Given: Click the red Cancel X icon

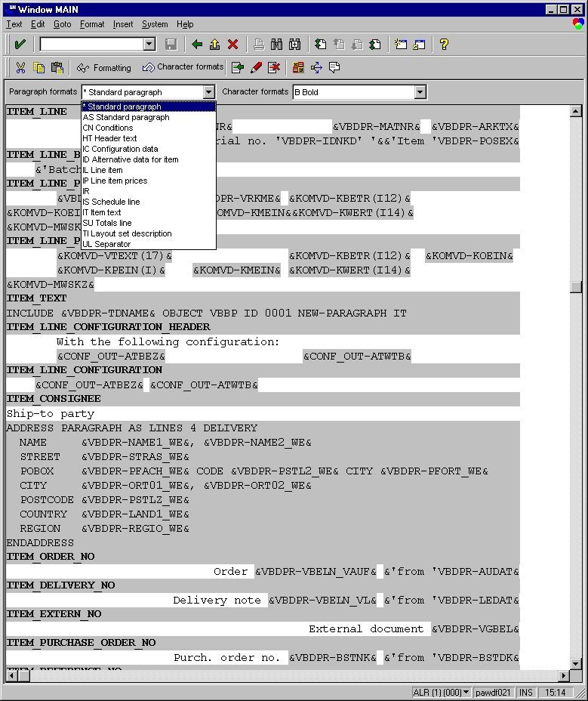Looking at the screenshot, I should coord(233,45).
